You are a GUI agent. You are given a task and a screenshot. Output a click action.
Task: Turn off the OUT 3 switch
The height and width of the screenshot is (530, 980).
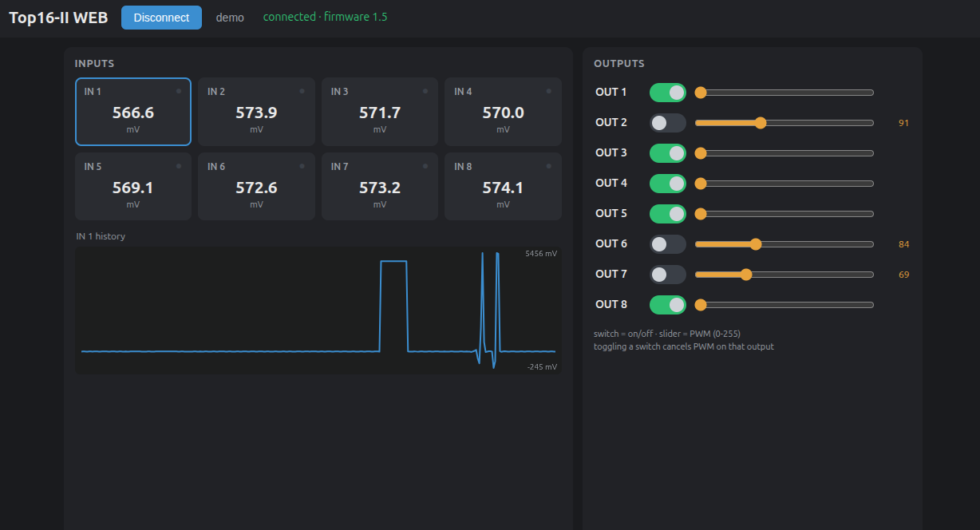668,153
